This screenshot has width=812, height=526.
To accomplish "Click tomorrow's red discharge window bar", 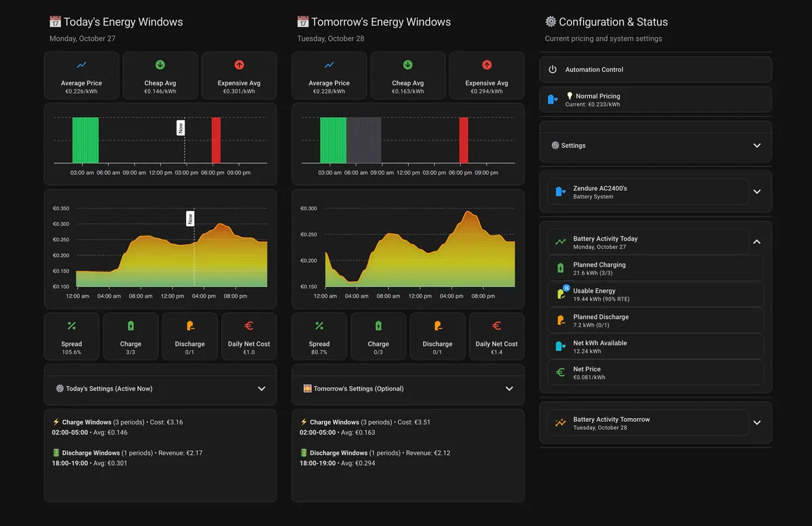I will click(464, 140).
